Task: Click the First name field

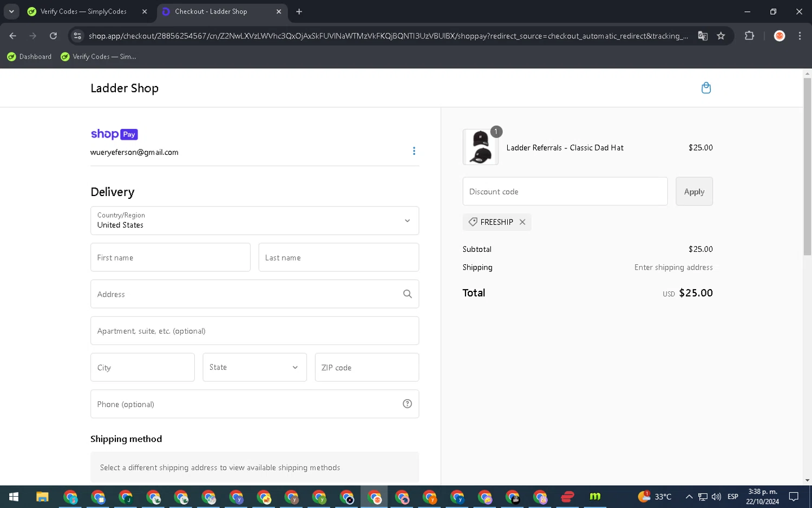Action: point(170,257)
